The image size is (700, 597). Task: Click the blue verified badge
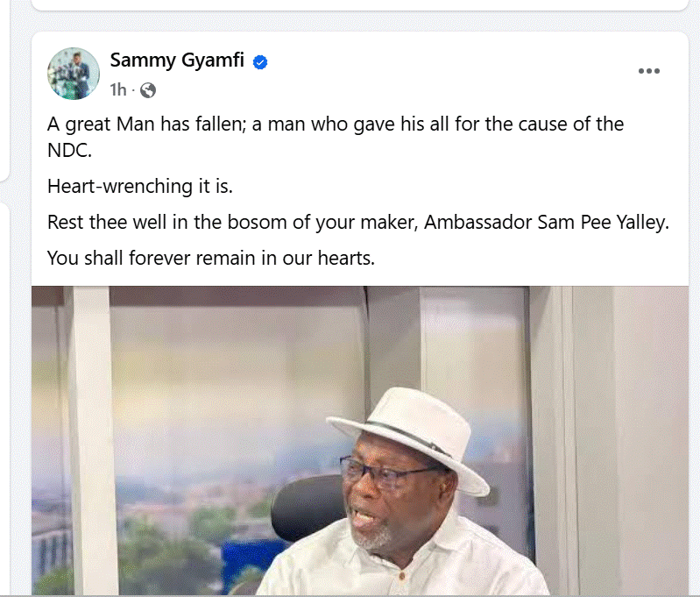[x=260, y=62]
